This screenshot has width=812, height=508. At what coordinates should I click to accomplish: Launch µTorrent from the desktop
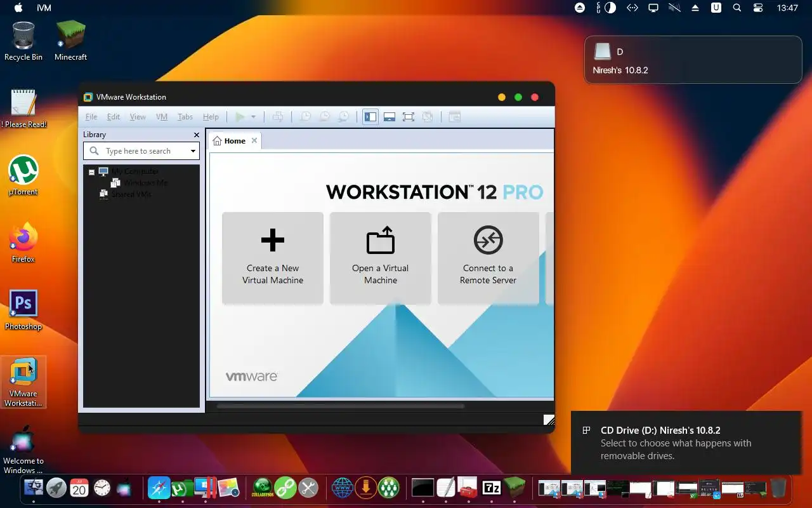click(23, 176)
